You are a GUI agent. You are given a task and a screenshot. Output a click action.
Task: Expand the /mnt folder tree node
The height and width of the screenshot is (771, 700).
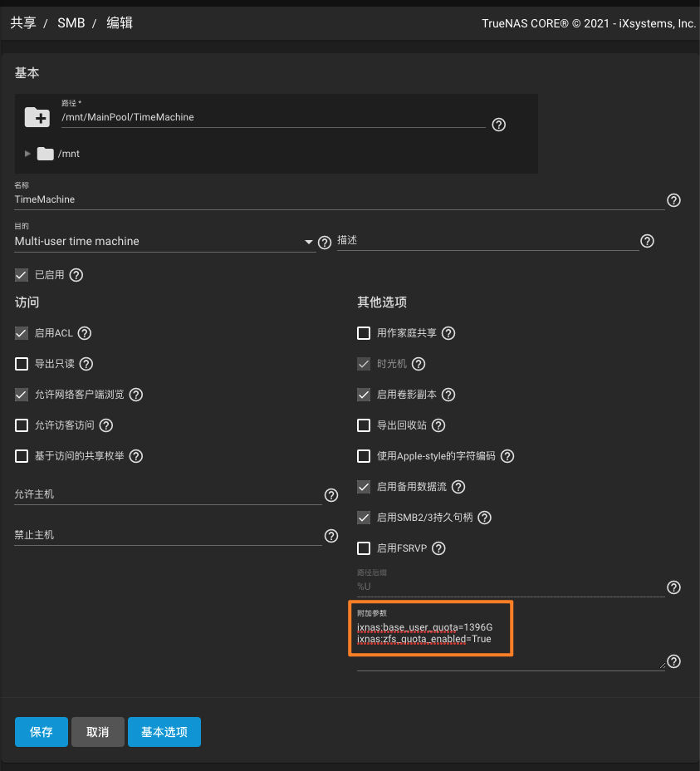(28, 154)
